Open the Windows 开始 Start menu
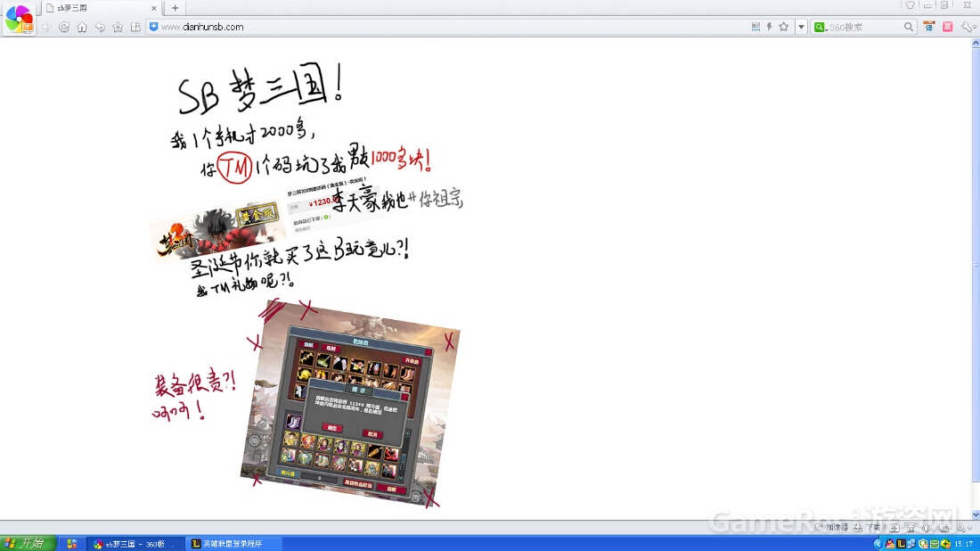The image size is (980, 551). pyautogui.click(x=29, y=544)
